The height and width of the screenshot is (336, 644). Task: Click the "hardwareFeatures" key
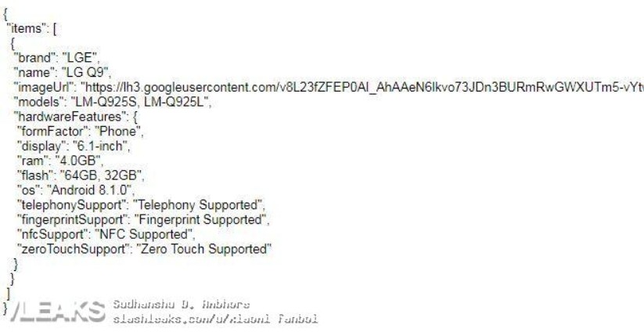click(x=70, y=117)
